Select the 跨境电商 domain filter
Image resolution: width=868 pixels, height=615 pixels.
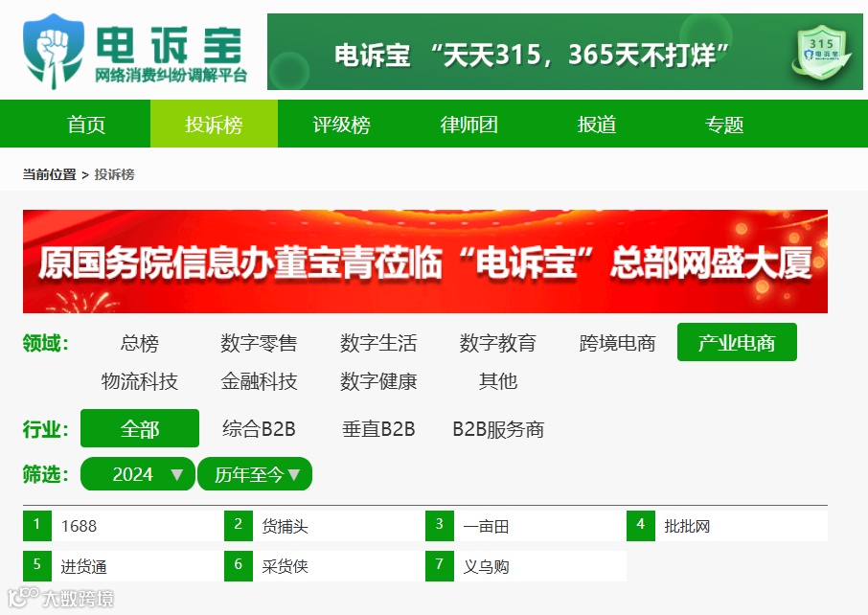point(617,343)
